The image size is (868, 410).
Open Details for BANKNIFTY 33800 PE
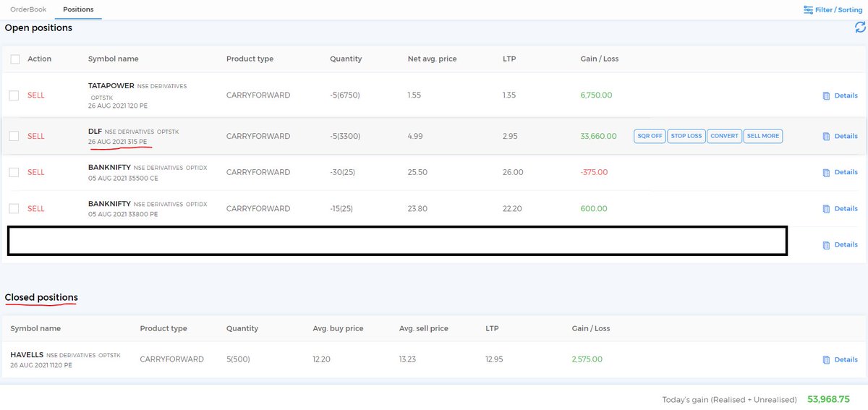click(840, 208)
